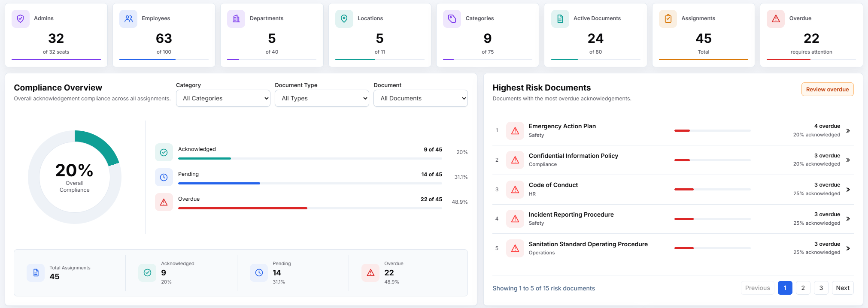868x308 pixels.
Task: Click the '4 overdue' label
Action: (x=827, y=126)
